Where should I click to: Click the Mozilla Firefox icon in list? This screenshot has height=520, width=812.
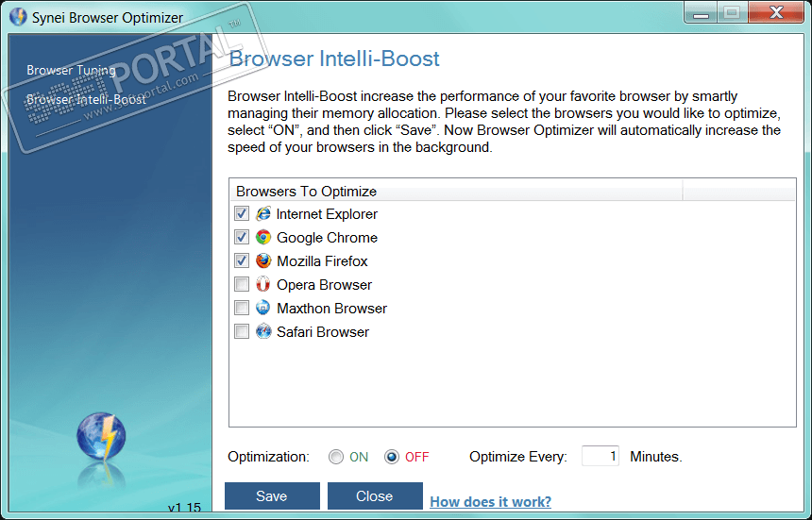tap(263, 260)
